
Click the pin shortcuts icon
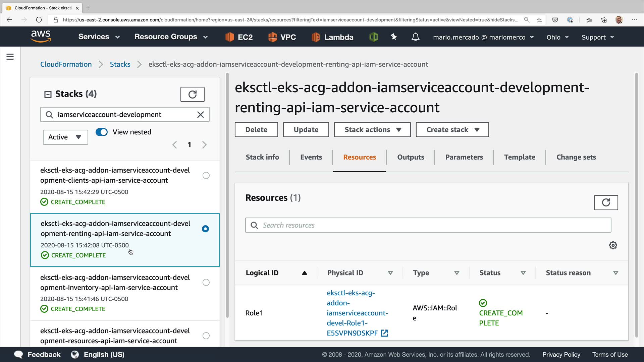coord(394,37)
